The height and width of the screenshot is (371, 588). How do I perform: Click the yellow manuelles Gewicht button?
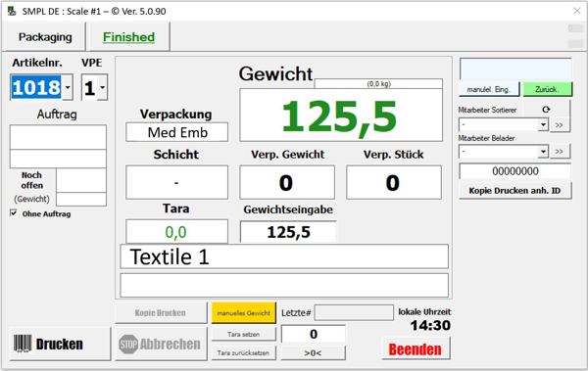(244, 313)
